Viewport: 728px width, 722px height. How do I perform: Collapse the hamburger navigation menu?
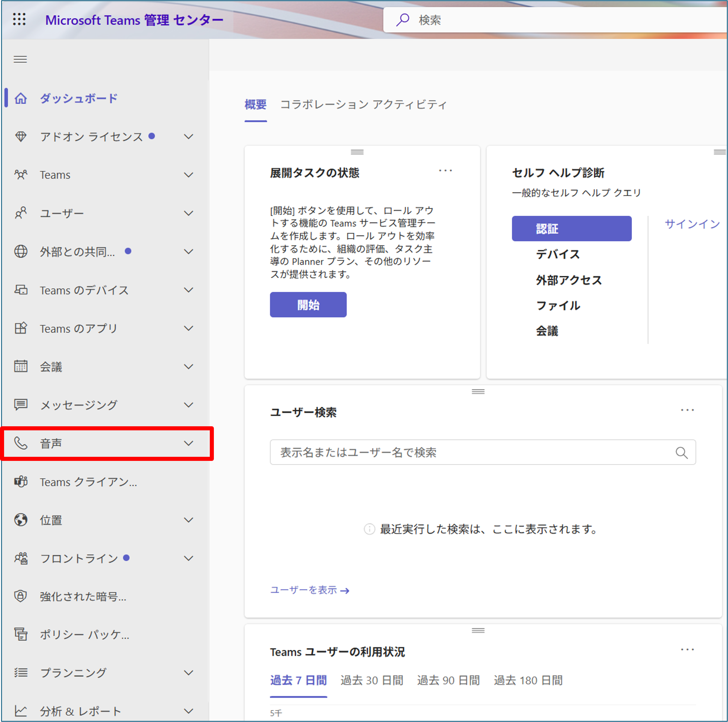pyautogui.click(x=20, y=59)
